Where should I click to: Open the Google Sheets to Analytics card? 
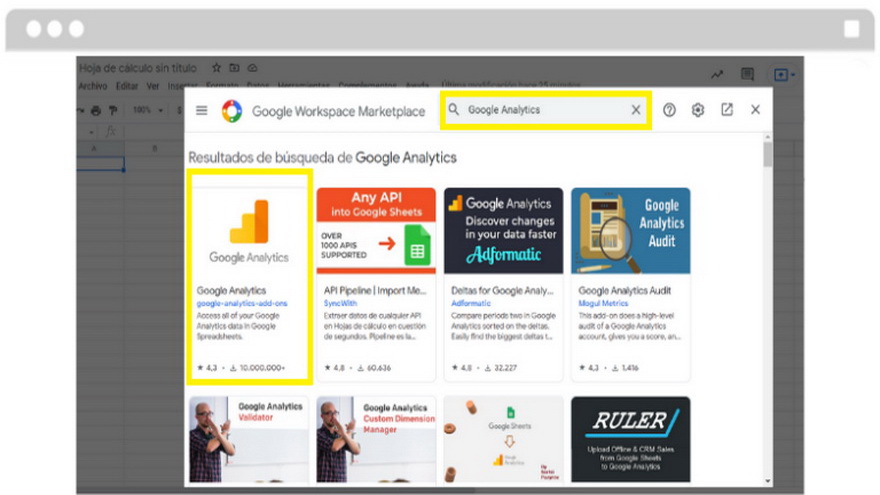tap(503, 439)
